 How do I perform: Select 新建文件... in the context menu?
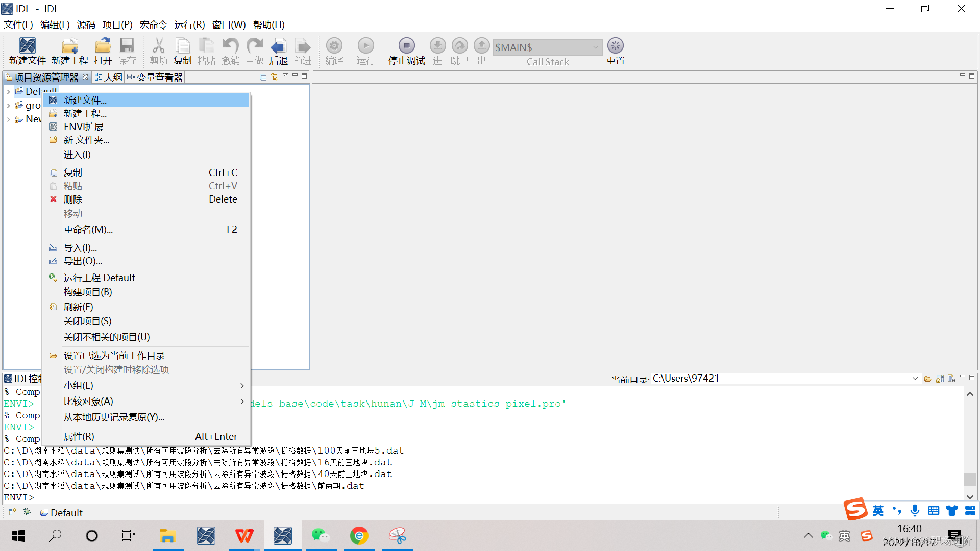coord(85,100)
